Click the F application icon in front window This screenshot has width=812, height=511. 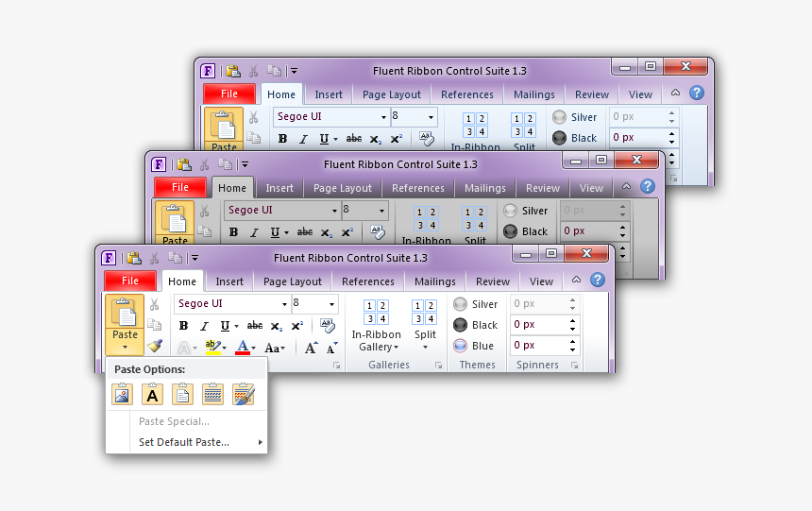(x=109, y=258)
